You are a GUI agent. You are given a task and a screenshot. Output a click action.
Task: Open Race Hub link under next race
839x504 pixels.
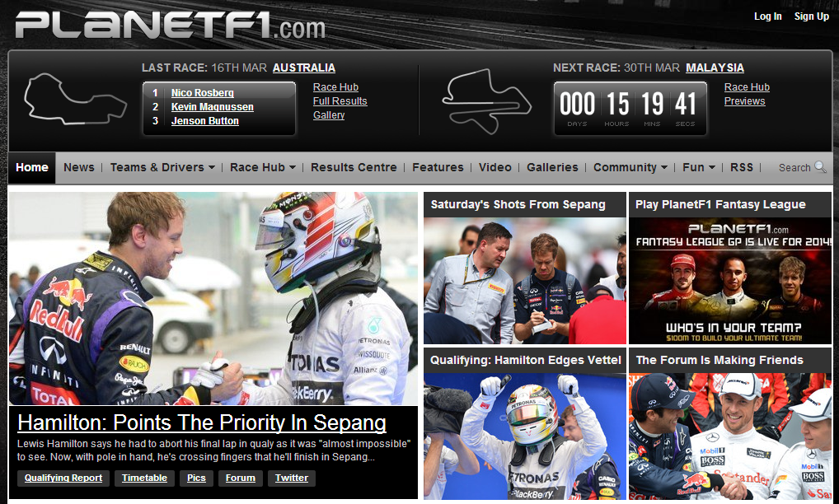click(x=747, y=87)
